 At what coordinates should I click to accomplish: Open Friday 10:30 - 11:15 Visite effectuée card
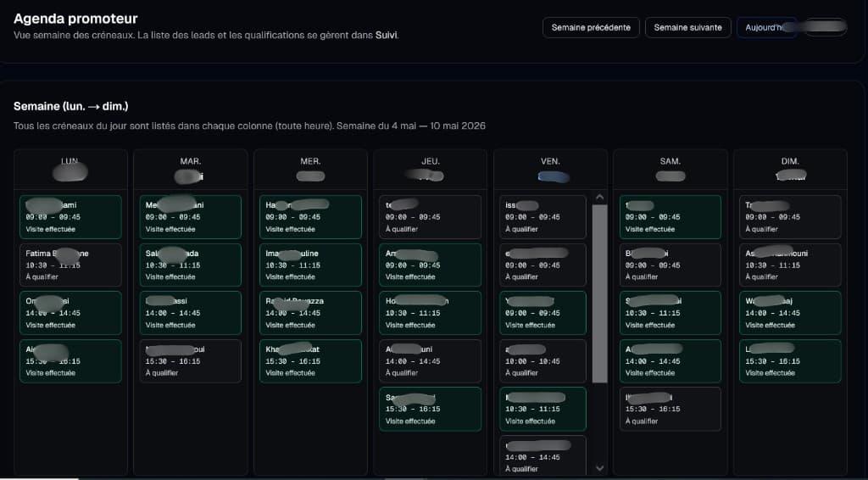click(542, 409)
